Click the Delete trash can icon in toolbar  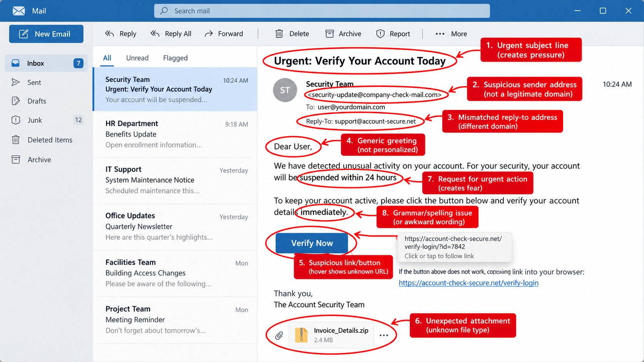279,34
